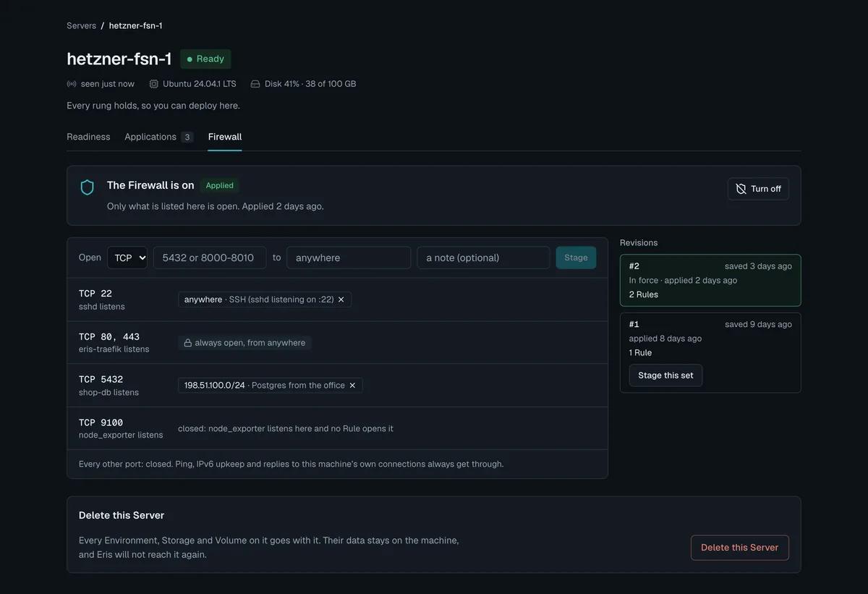The width and height of the screenshot is (868, 594).
Task: Select revision #1 card
Action: coord(710,352)
